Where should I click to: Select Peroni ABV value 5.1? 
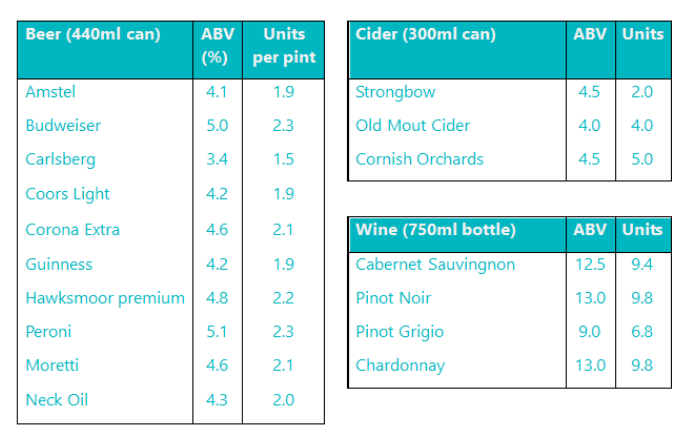coord(217,331)
